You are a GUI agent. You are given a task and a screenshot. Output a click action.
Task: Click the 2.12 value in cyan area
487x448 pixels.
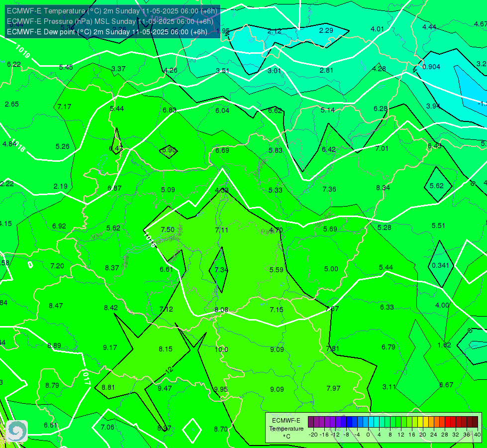[275, 31]
